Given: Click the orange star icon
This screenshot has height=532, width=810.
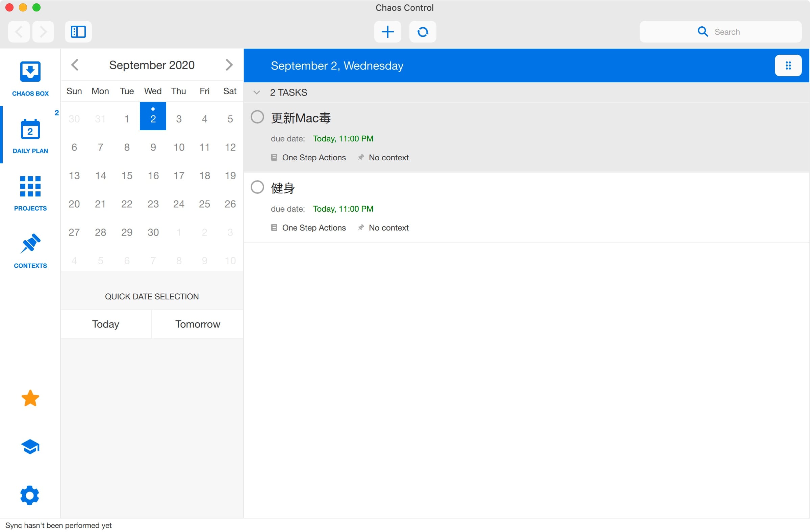Looking at the screenshot, I should coord(30,398).
